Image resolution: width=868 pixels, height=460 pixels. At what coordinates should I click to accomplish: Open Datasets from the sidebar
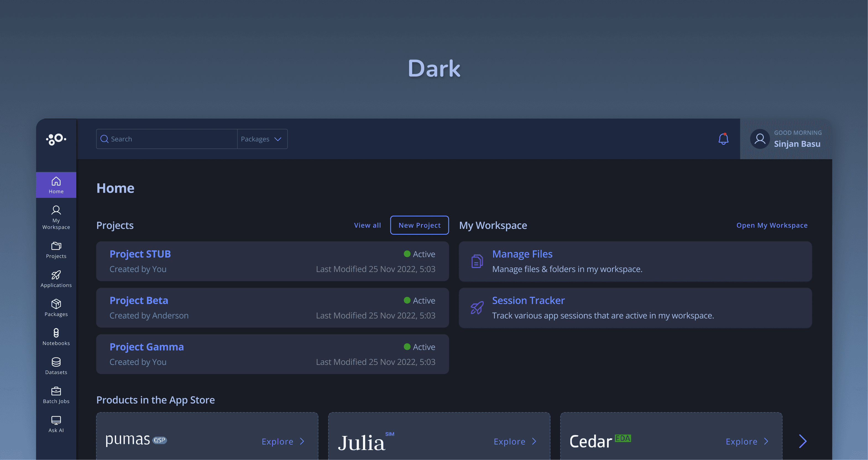point(56,366)
